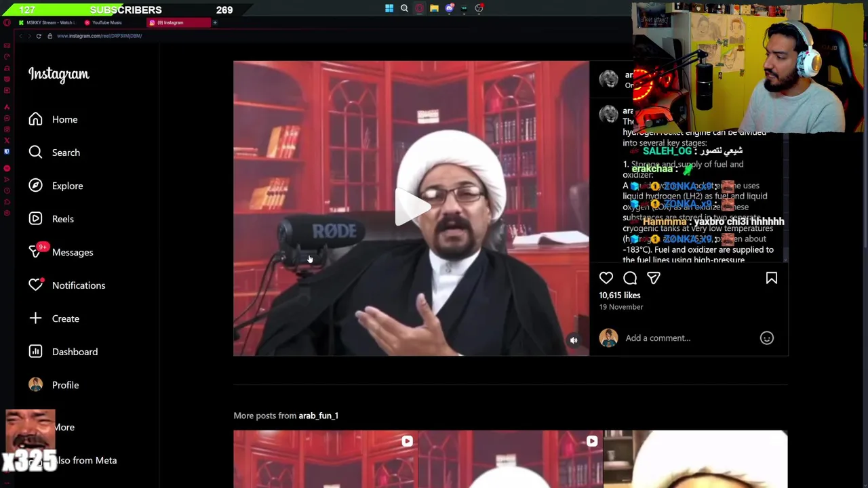Click your avatar beside the comment box
Screen dimensions: 868x488
point(608,338)
